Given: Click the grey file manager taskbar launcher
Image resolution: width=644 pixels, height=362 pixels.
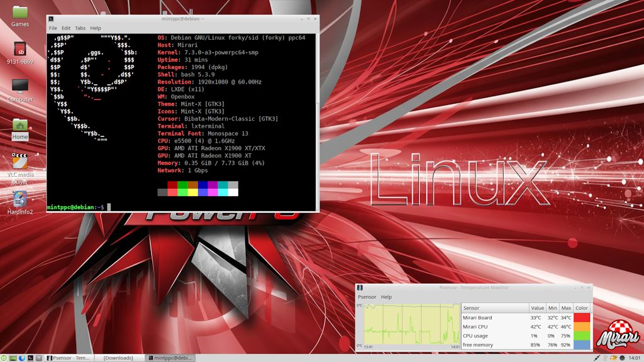Looking at the screenshot, I should point(39,358).
